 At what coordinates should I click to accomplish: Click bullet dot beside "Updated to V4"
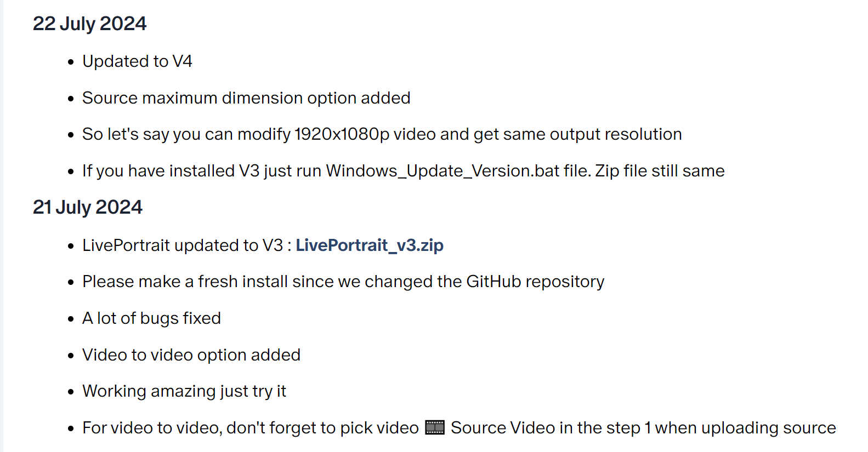[x=71, y=62]
